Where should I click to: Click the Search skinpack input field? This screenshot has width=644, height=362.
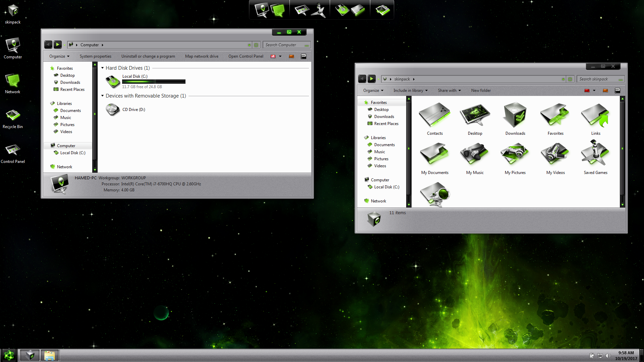598,79
